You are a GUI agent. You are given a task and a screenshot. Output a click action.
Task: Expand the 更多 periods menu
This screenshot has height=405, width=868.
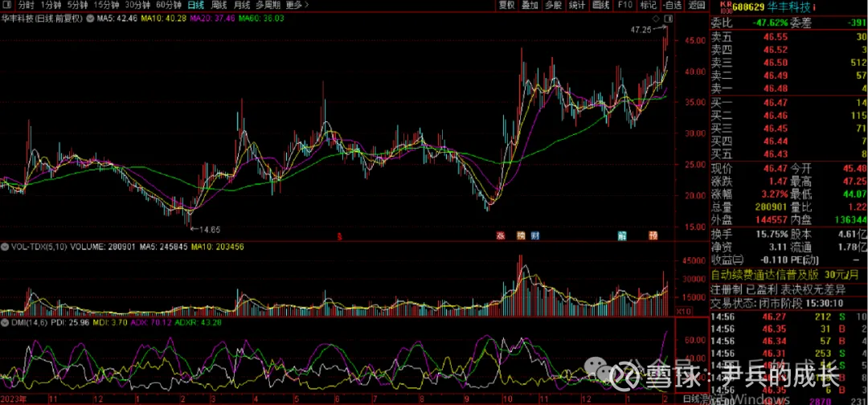click(294, 4)
